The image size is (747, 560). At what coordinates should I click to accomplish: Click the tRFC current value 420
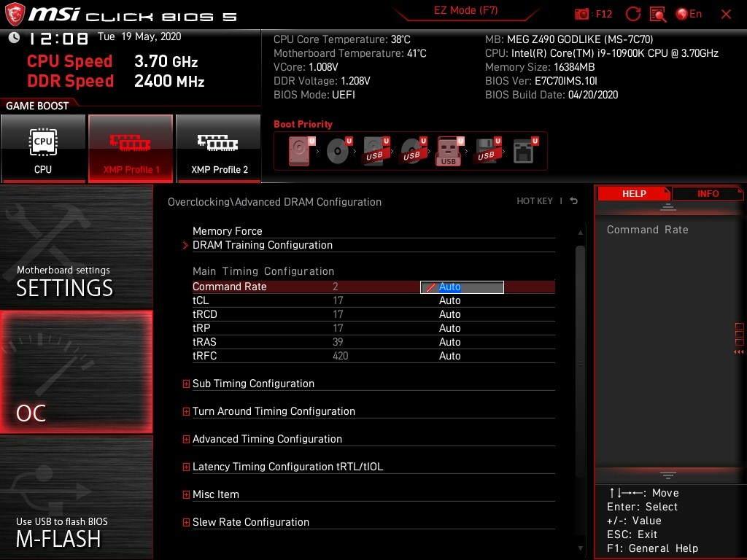coord(340,356)
